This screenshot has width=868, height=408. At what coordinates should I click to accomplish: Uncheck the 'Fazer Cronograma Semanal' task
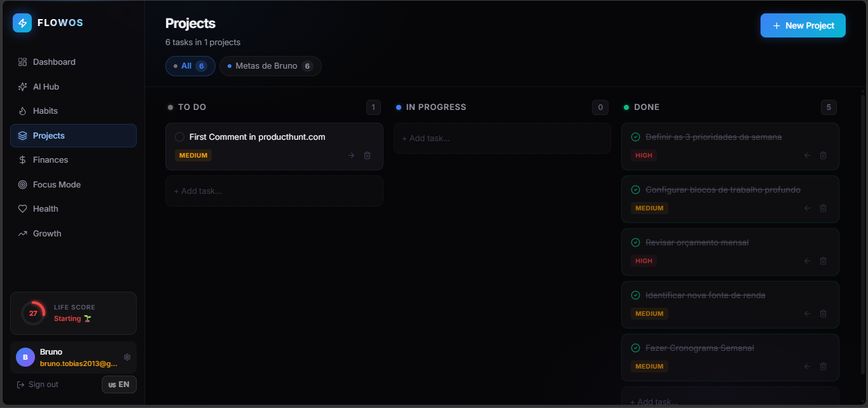point(635,348)
